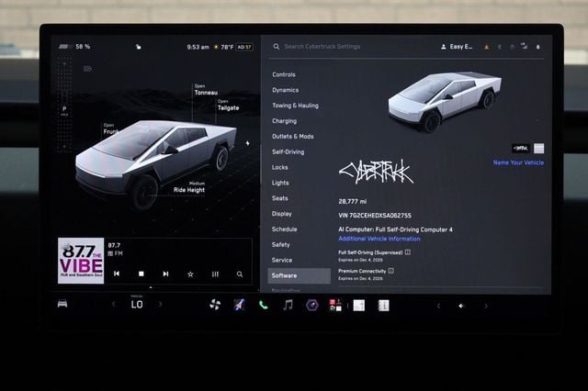The image size is (588, 391).
Task: Tap Open Frunk on vehicle view
Action: (110, 128)
